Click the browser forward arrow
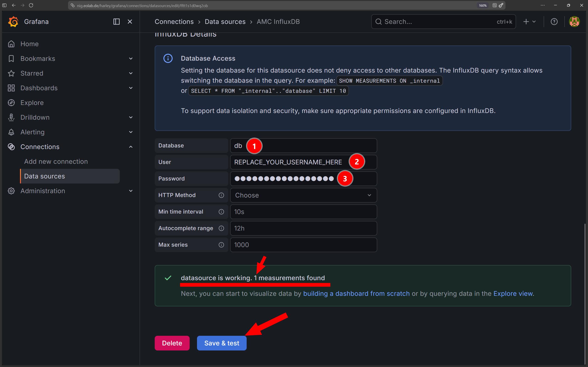This screenshot has height=367, width=588. 23,5
